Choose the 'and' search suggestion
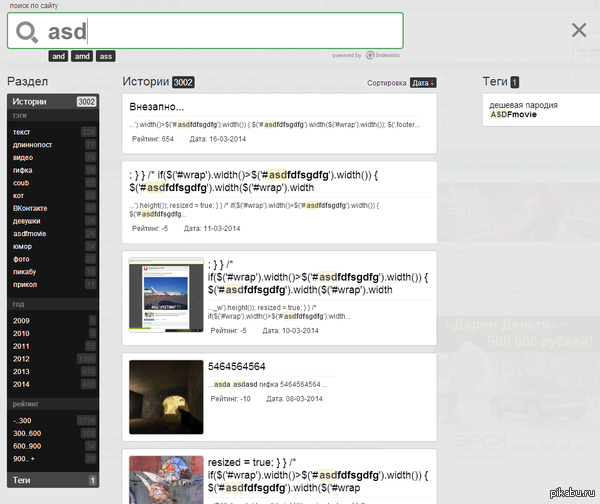This screenshot has height=504, width=600. 59,56
